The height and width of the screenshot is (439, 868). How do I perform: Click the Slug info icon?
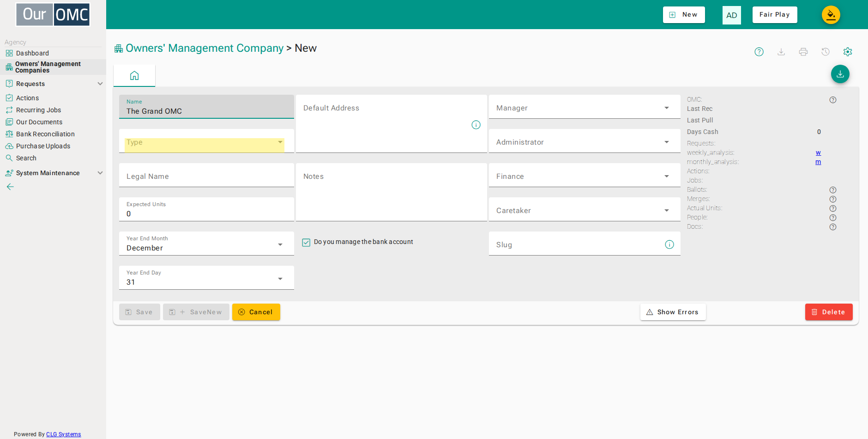point(669,244)
